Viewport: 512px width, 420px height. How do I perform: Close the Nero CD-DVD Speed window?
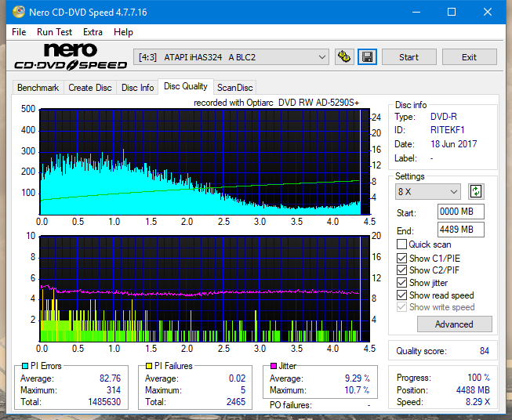pos(488,12)
